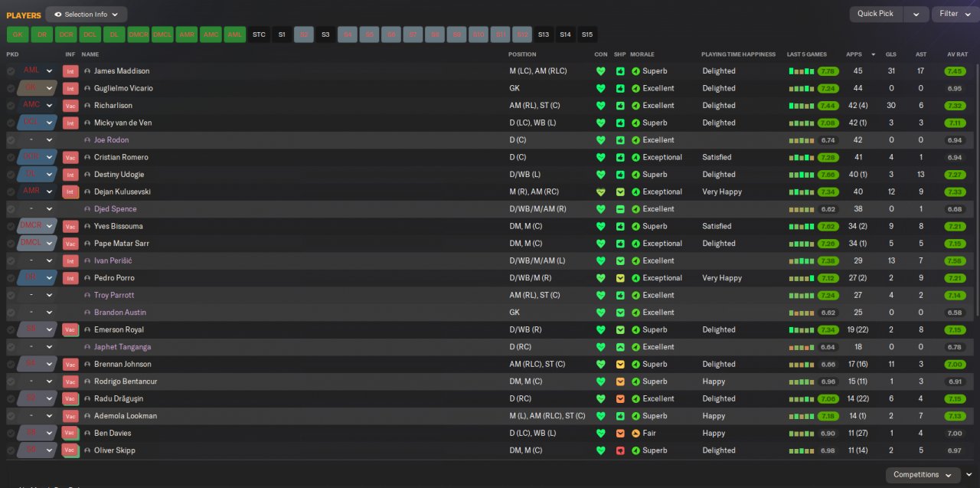Click Radu Drăgușin's match sharpness icon
980x488 pixels.
click(x=620, y=399)
